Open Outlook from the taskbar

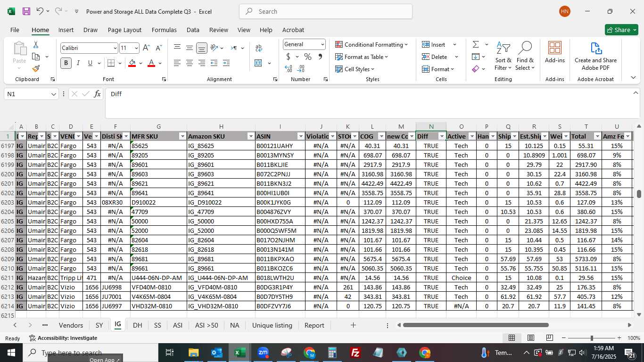pyautogui.click(x=217, y=353)
